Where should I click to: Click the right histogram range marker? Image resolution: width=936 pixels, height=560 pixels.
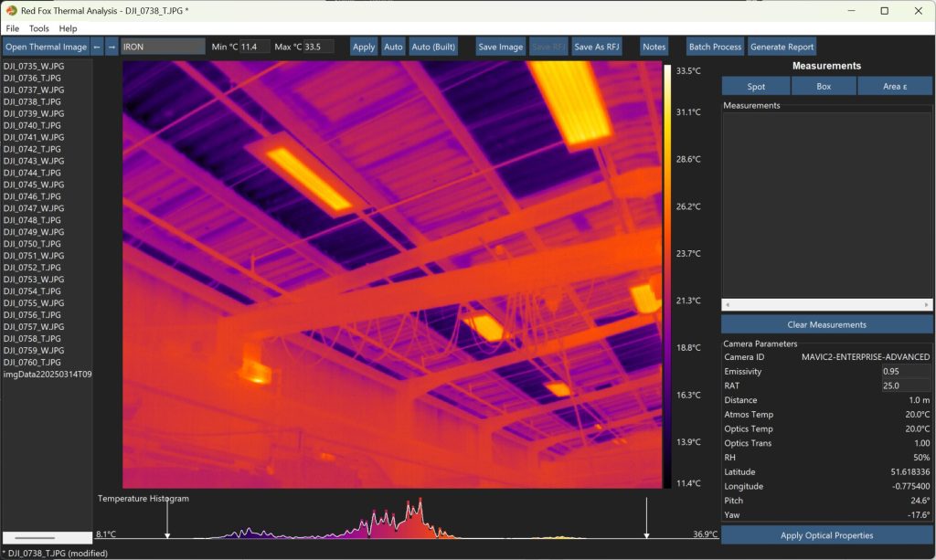646,516
